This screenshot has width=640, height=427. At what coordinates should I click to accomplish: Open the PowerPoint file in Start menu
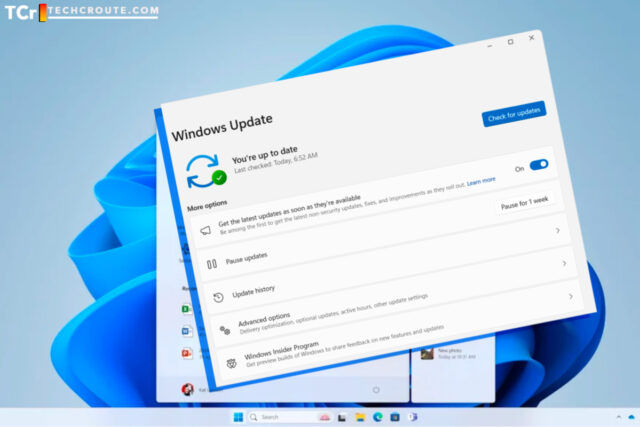(187, 353)
